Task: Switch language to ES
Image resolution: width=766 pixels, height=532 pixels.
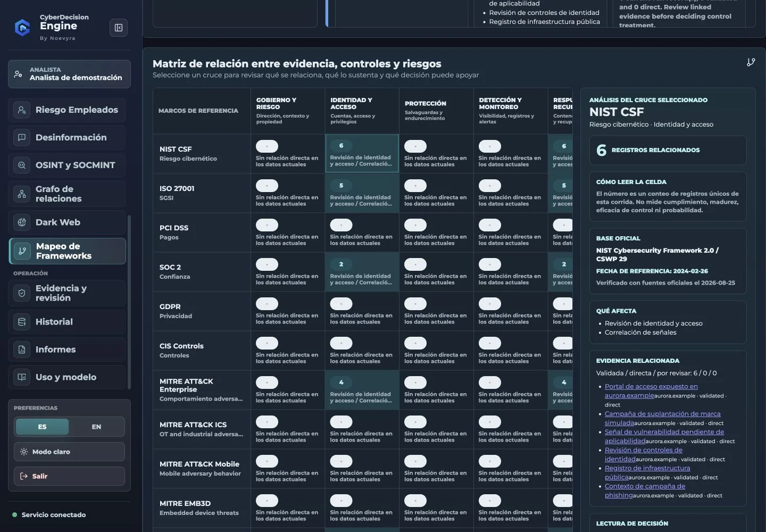Action: click(x=42, y=427)
